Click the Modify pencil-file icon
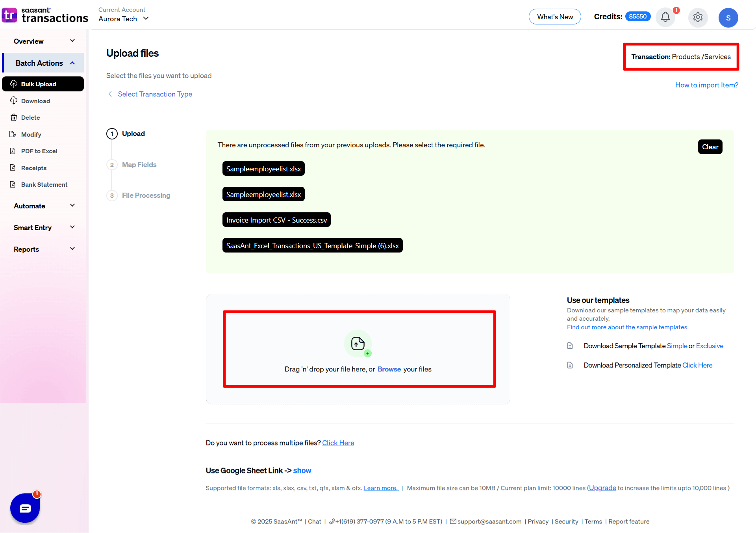This screenshot has height=533, width=756. (13, 134)
